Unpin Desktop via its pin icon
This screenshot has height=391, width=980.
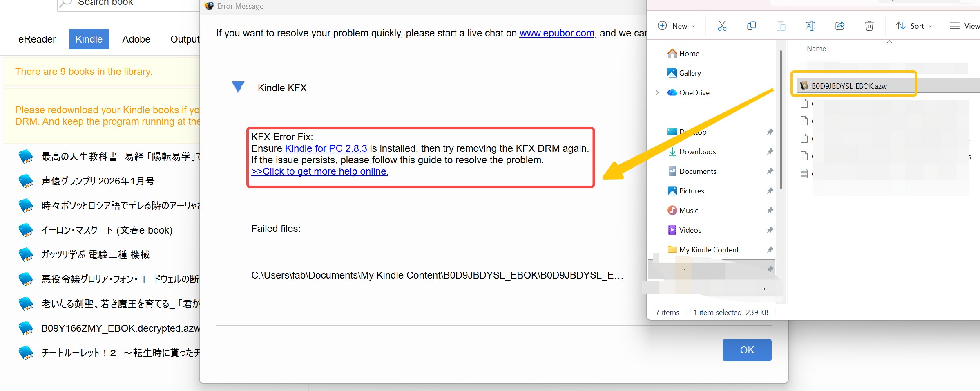[770, 132]
